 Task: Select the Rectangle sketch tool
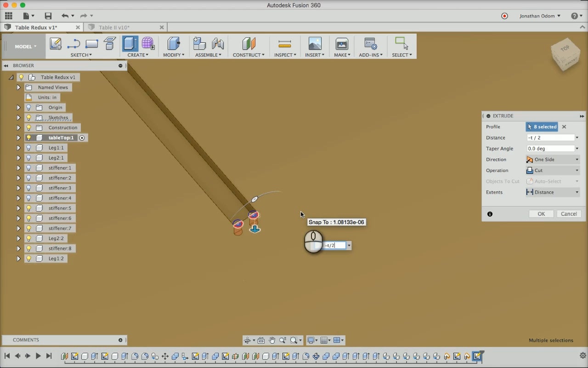click(92, 44)
